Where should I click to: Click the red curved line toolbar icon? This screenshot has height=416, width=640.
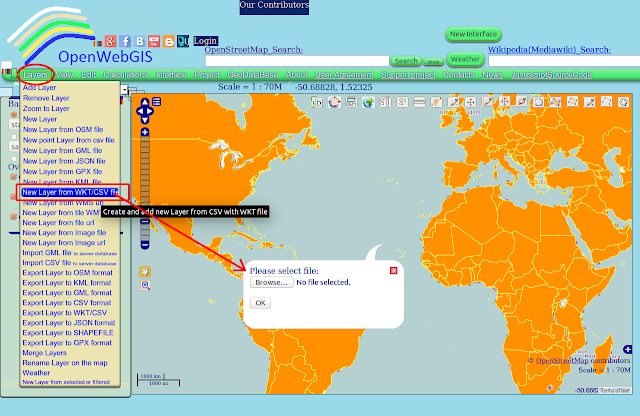point(436,102)
